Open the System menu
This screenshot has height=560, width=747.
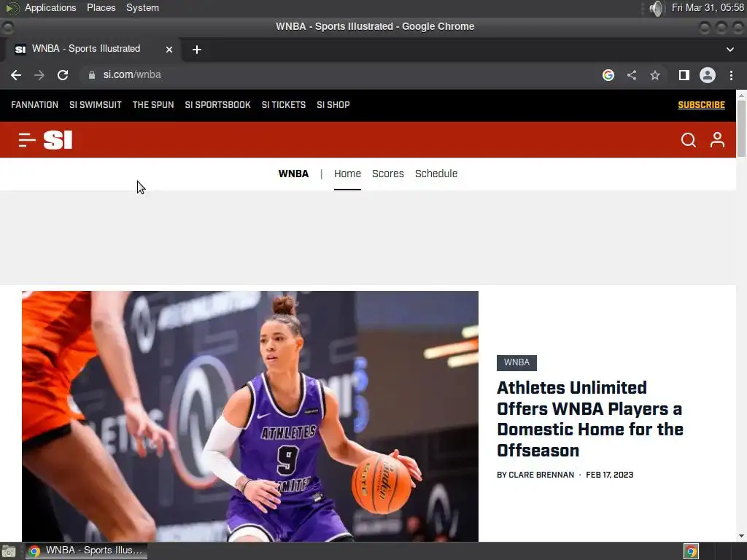(142, 7)
